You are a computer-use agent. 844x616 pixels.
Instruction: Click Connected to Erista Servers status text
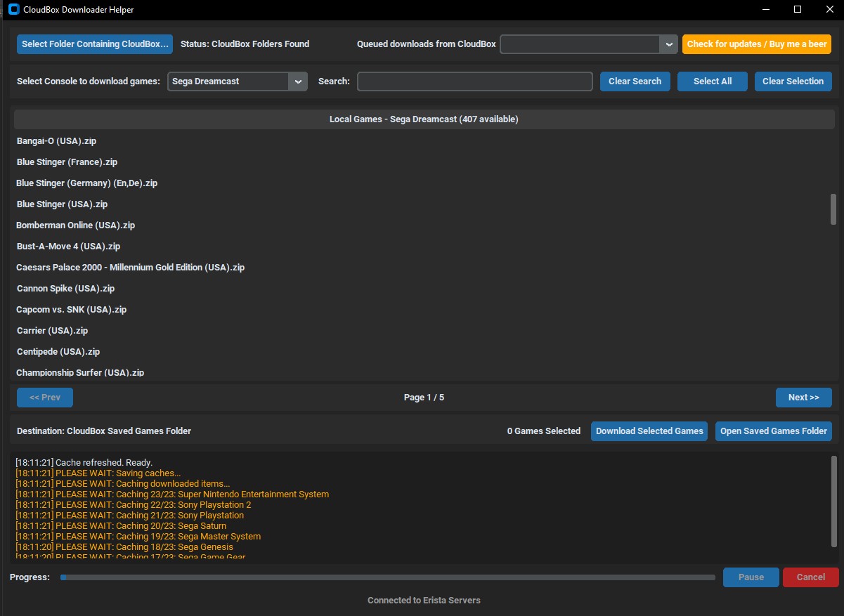pos(424,601)
